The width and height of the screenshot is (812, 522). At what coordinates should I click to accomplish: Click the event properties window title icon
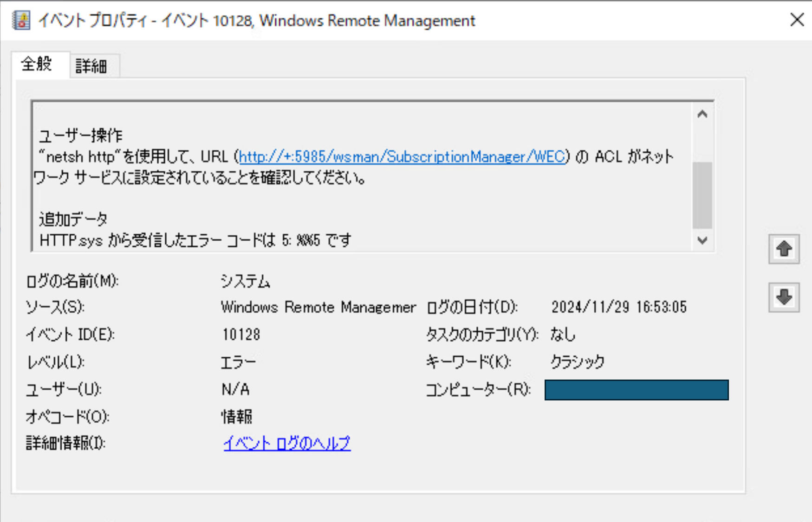[x=21, y=20]
